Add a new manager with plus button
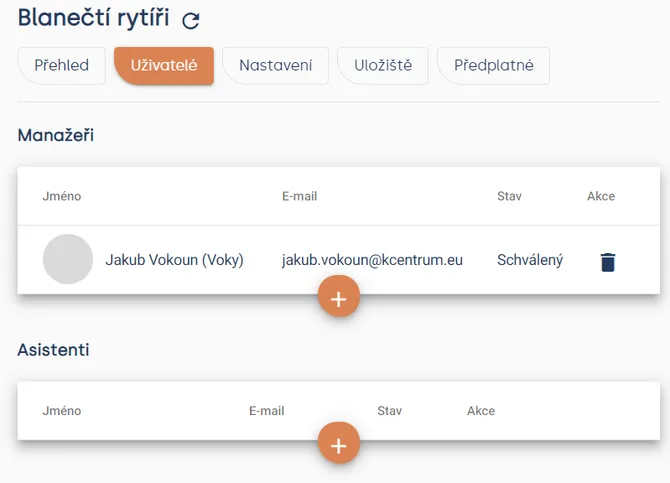Image resolution: width=670 pixels, height=483 pixels. point(339,296)
